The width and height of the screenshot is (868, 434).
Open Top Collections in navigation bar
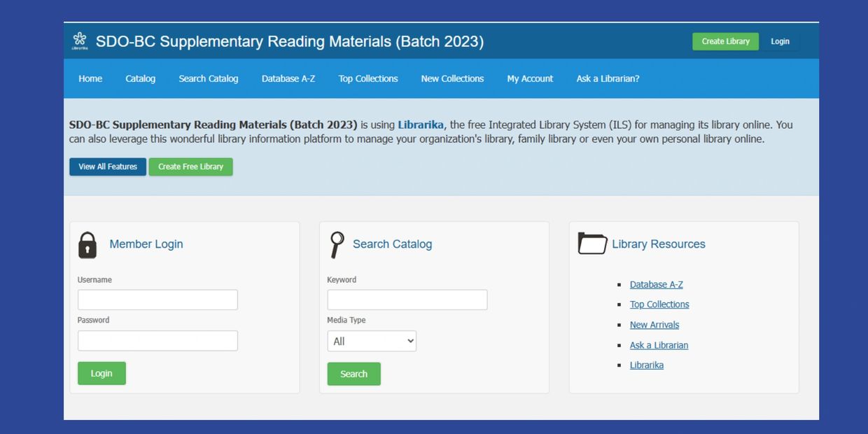coord(367,78)
